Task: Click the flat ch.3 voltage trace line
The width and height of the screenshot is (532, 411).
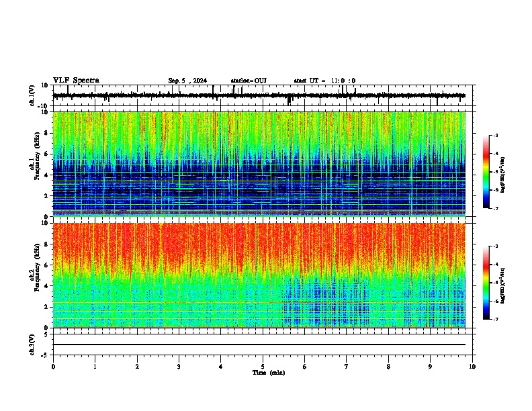Action: (x=259, y=345)
